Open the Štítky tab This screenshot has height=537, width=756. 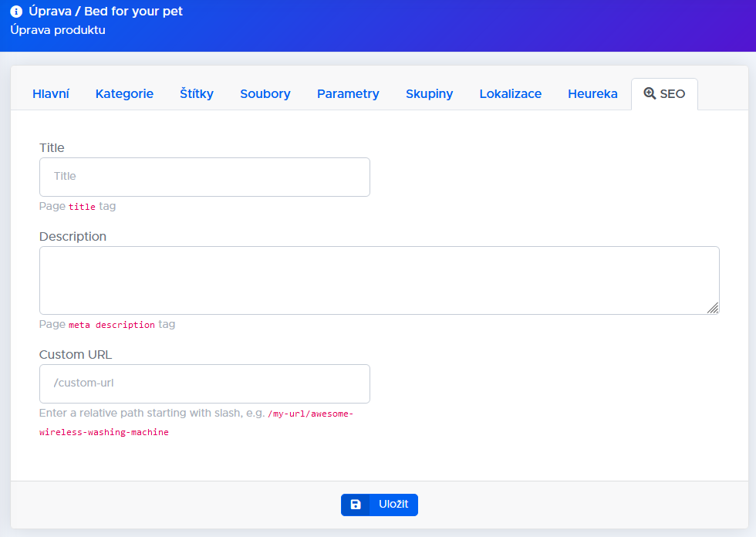coord(197,94)
